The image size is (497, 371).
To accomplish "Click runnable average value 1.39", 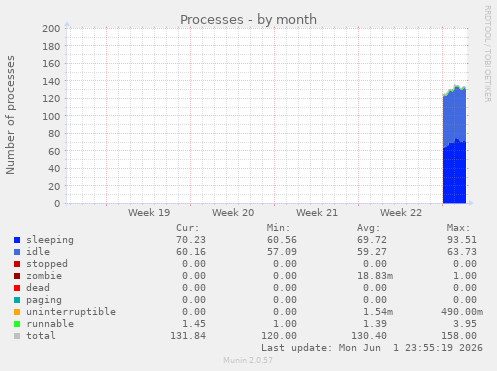I will [375, 324].
